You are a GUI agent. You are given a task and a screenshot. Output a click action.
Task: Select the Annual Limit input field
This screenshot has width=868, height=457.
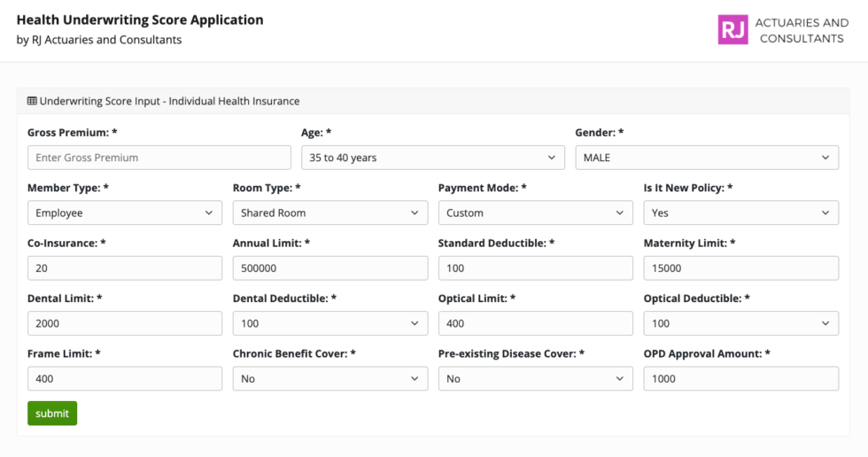pos(329,268)
